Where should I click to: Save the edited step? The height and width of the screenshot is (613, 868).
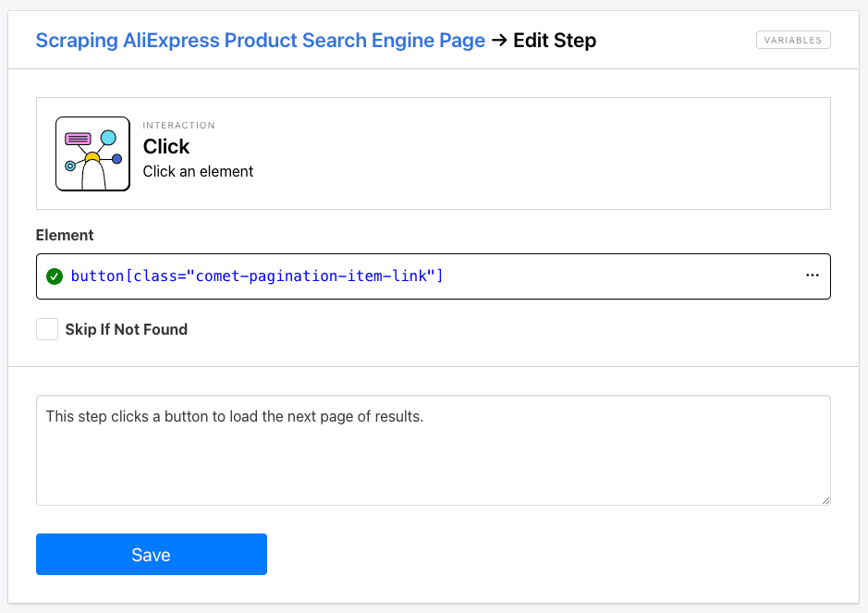[x=151, y=555]
